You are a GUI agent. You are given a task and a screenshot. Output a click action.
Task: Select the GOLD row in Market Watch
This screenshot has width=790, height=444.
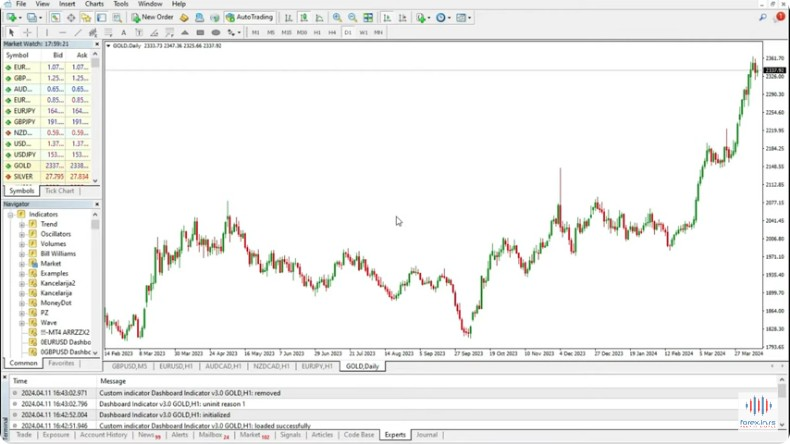(x=47, y=166)
